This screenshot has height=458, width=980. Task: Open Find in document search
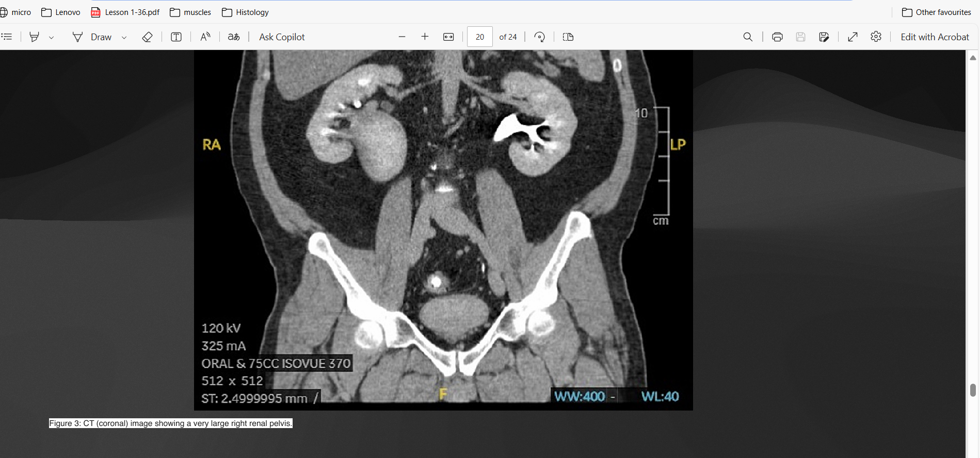coord(748,37)
